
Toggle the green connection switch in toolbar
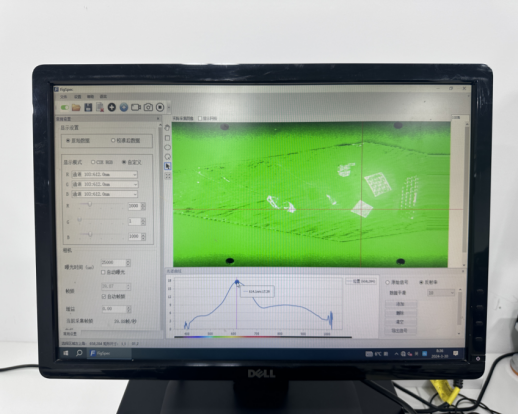pos(64,107)
